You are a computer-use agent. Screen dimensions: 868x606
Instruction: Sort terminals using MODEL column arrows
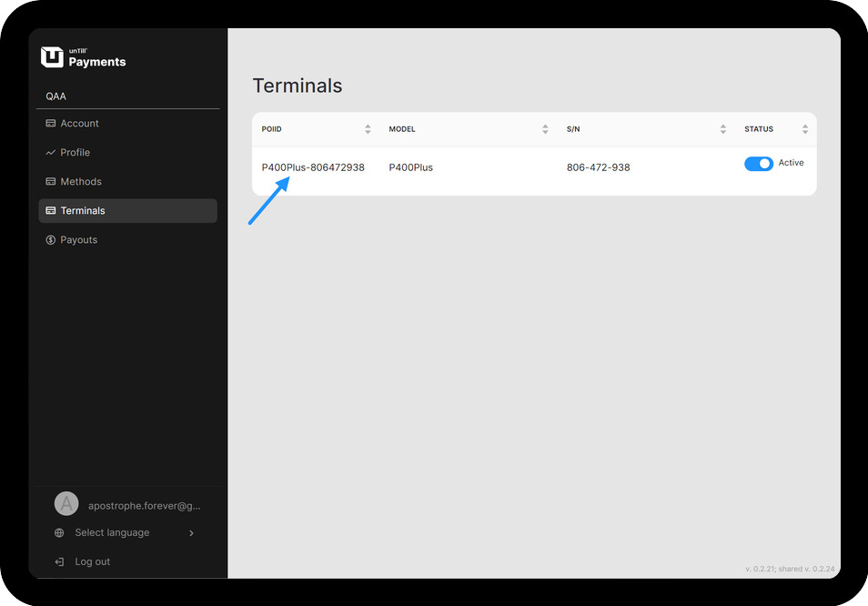545,129
